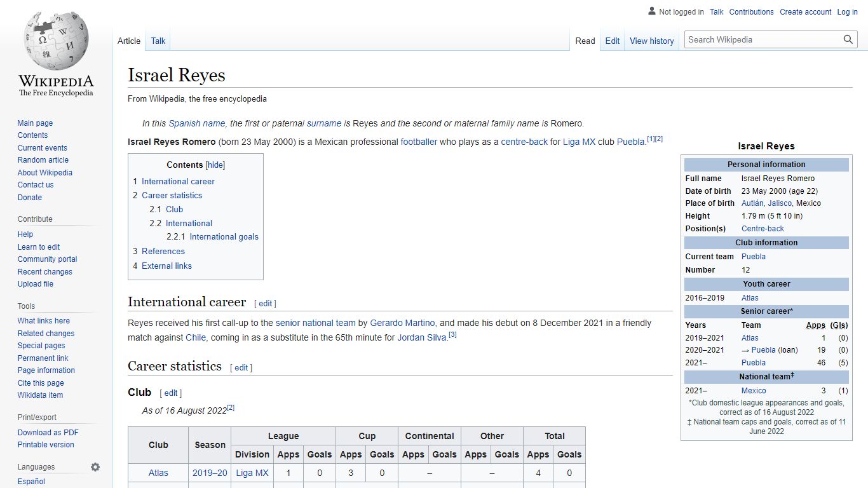Open What links here
Image resolution: width=868 pixels, height=488 pixels.
tap(44, 321)
